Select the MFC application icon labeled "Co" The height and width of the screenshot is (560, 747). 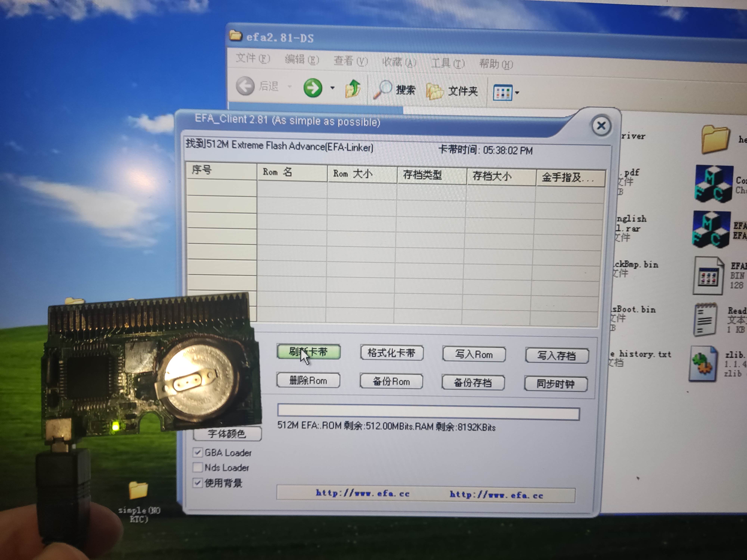click(x=714, y=184)
